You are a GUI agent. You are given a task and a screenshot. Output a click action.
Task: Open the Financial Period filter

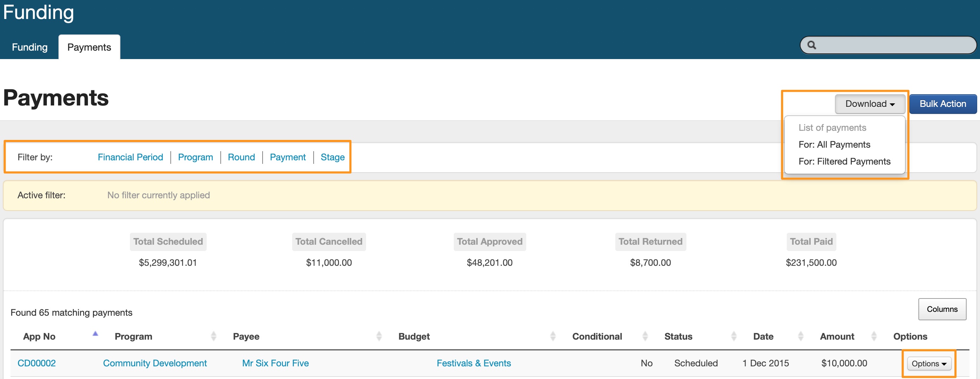click(130, 157)
